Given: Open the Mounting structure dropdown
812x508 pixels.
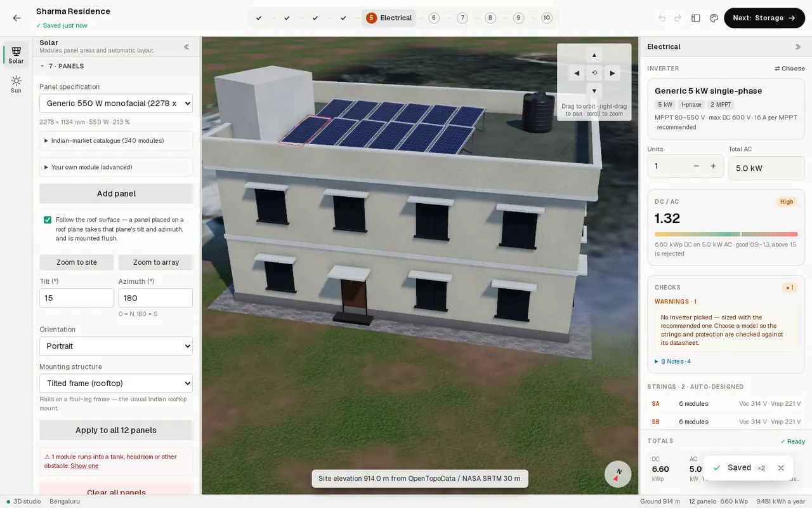Looking at the screenshot, I should 116,384.
